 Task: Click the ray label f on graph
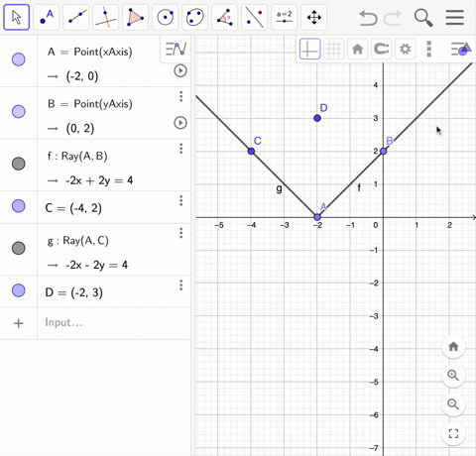point(359,187)
